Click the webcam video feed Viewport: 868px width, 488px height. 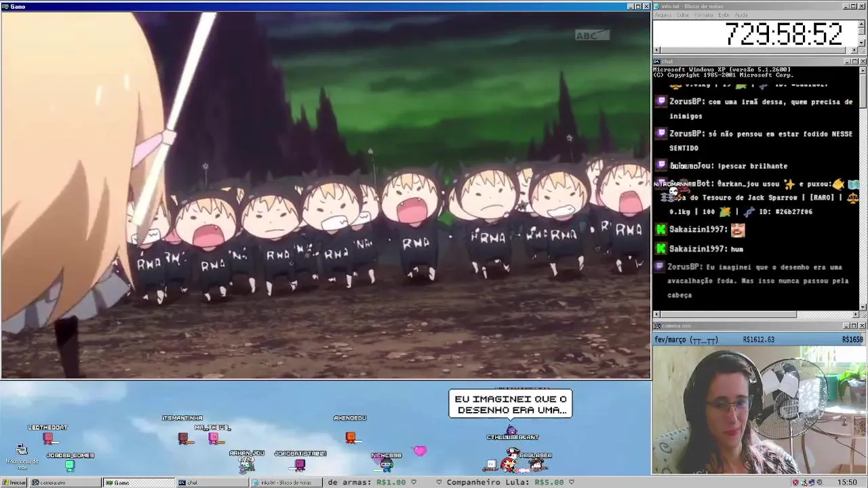pos(759,411)
